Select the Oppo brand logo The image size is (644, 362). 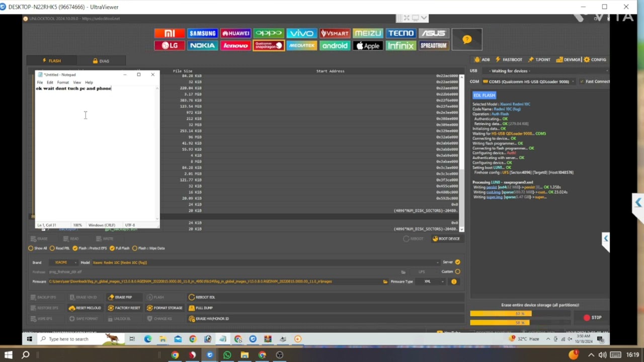pos(269,33)
